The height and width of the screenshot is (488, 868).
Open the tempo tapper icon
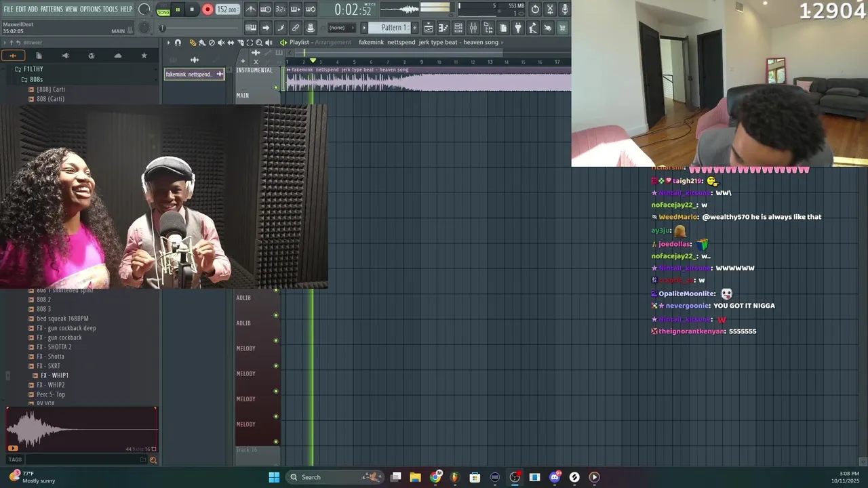[532, 28]
